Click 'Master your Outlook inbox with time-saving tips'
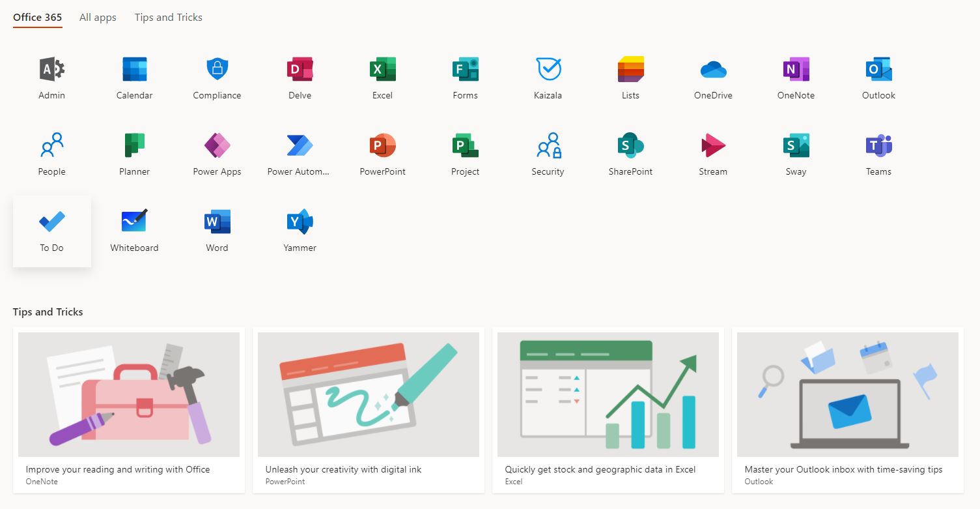This screenshot has height=509, width=980. [x=844, y=469]
